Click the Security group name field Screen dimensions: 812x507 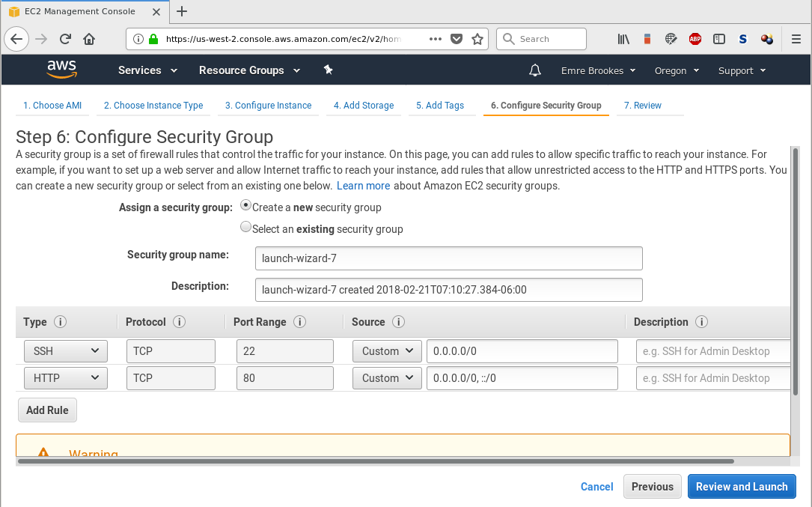click(x=448, y=258)
